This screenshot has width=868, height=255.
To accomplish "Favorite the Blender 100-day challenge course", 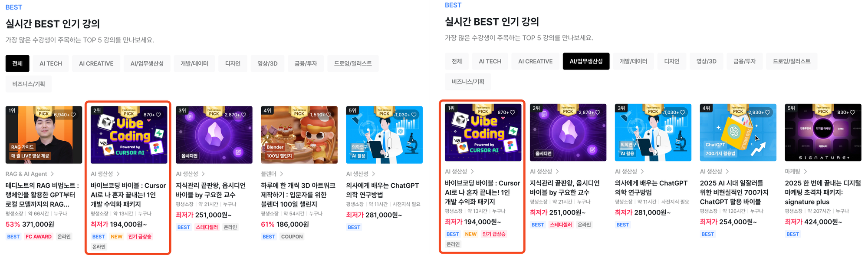I will click(329, 115).
